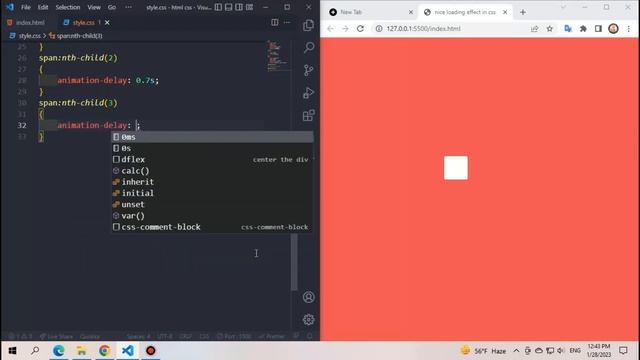Viewport: 640px width, 360px height.
Task: Click line number 32 in the gutter
Action: 22,125
